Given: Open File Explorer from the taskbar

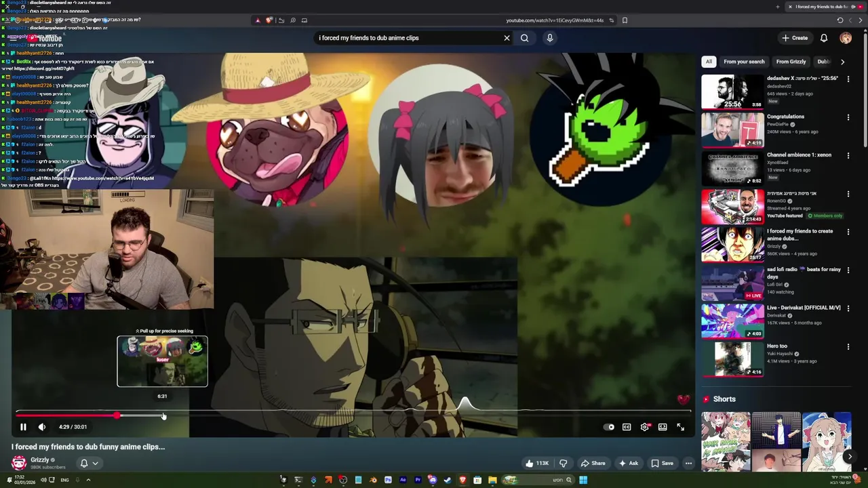Looking at the screenshot, I should tap(492, 480).
